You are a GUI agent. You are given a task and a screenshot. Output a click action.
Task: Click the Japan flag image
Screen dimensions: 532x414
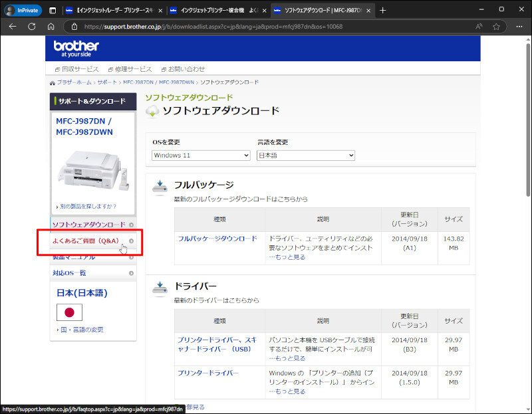(69, 312)
